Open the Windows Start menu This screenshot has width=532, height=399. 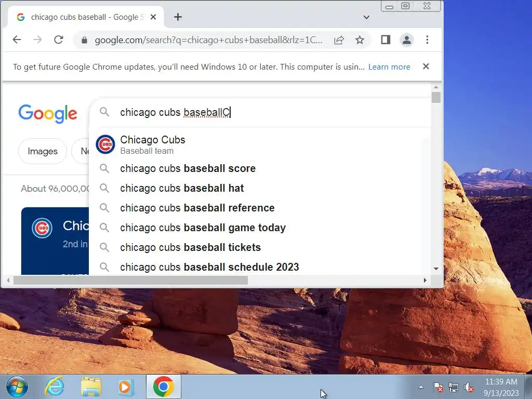point(17,387)
